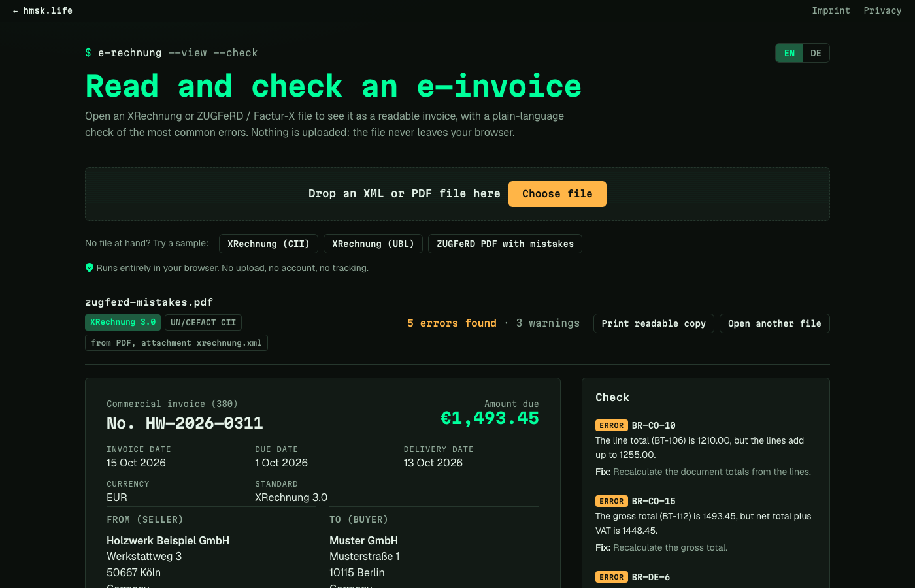The width and height of the screenshot is (915, 588).
Task: Open the Privacy page
Action: [882, 10]
